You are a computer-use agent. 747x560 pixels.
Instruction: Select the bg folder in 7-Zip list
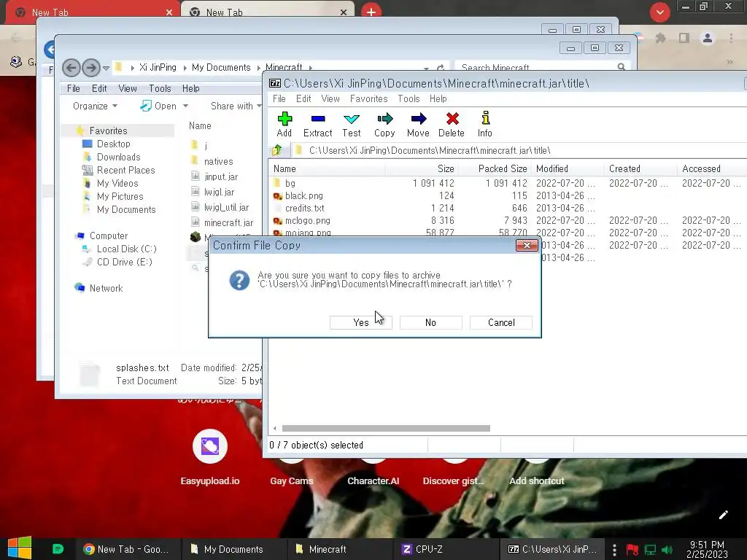click(x=290, y=183)
